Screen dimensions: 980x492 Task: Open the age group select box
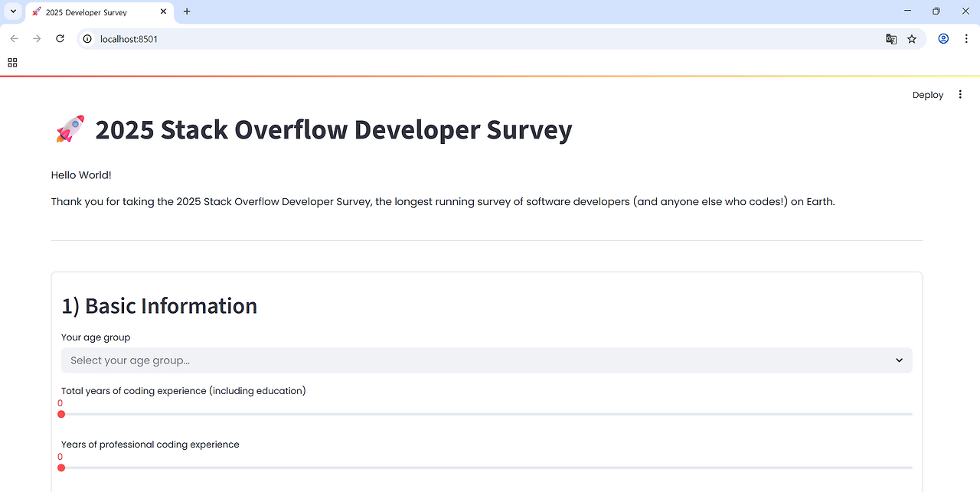click(x=487, y=360)
